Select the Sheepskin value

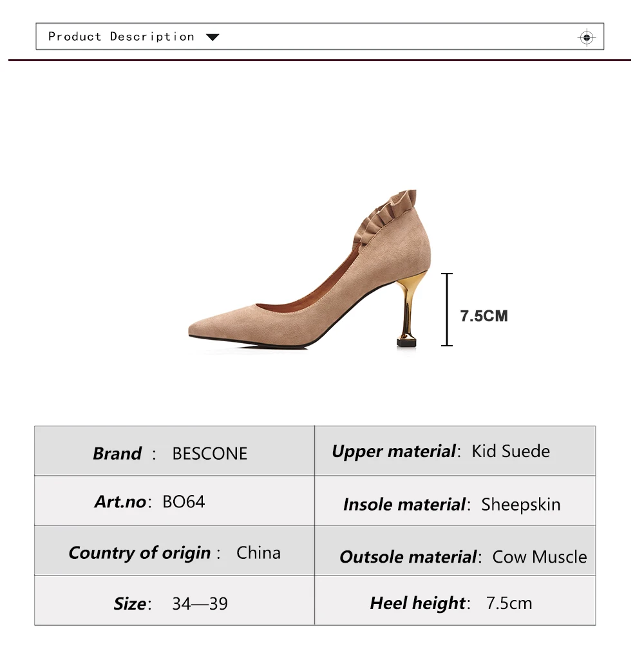521,505
